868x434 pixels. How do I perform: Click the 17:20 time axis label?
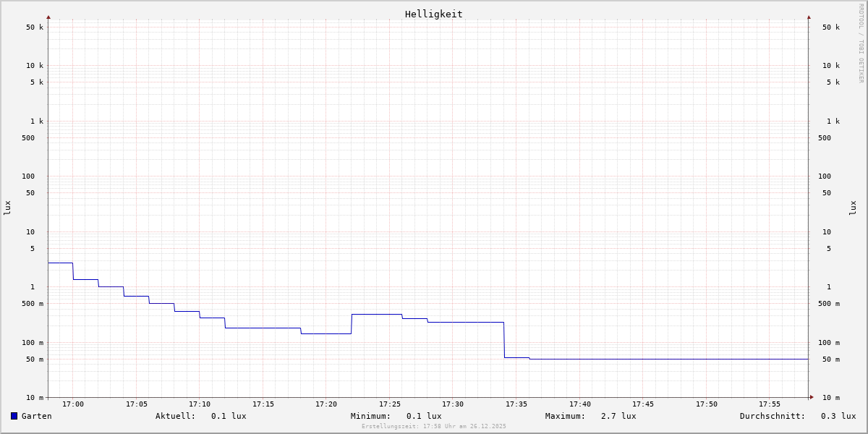(326, 404)
